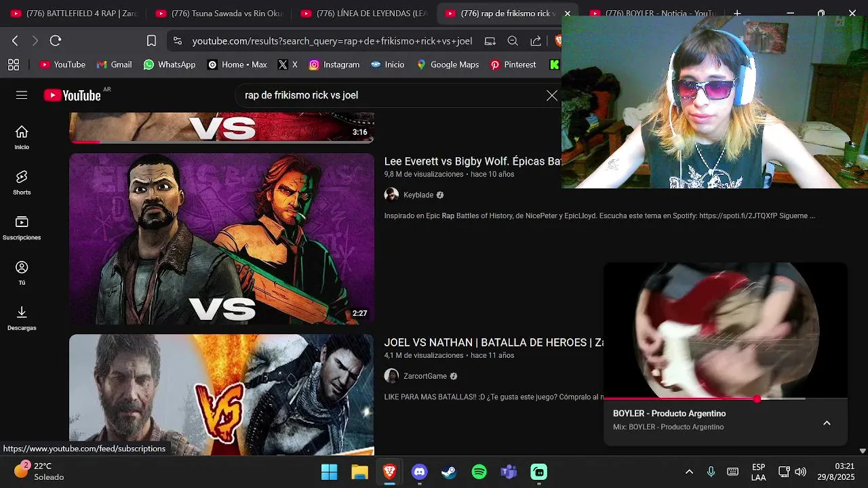
Task: Open Descargas in YouTube sidebar
Action: pyautogui.click(x=22, y=319)
